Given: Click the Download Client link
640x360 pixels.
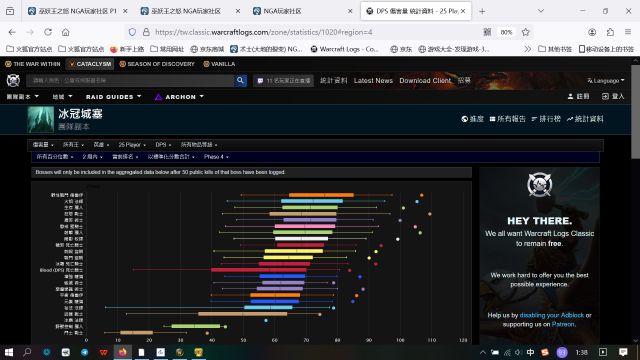Looking at the screenshot, I should click(425, 80).
